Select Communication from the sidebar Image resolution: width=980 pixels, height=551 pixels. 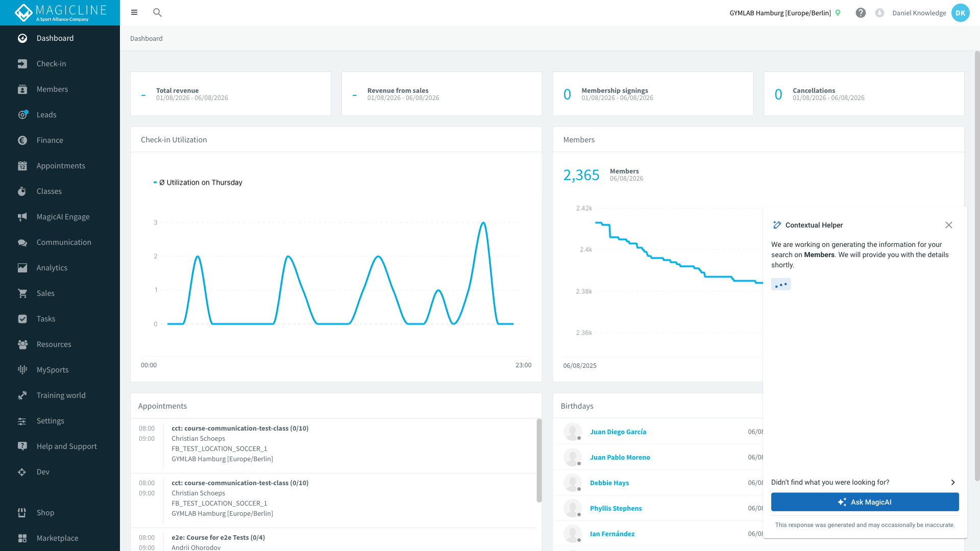pyautogui.click(x=60, y=242)
